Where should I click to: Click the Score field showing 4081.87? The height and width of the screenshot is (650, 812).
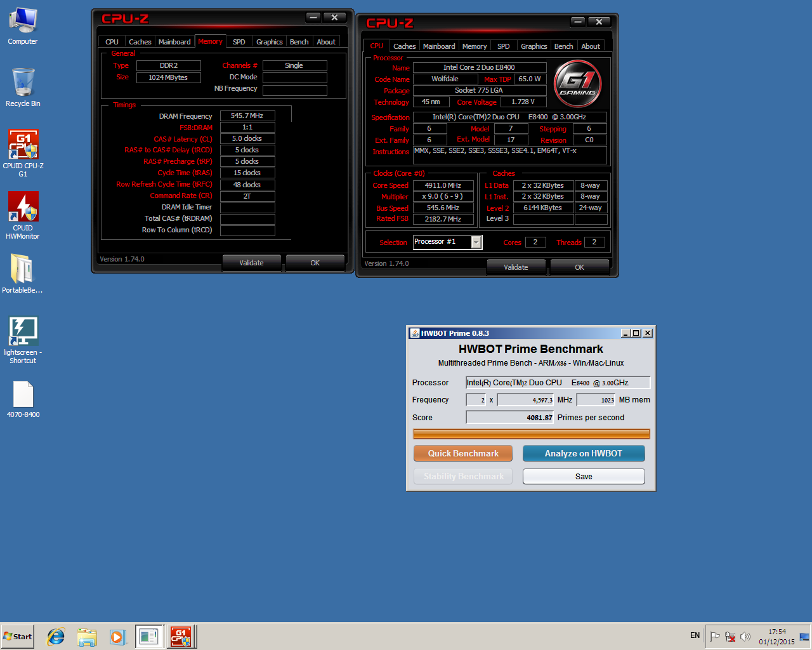510,418
